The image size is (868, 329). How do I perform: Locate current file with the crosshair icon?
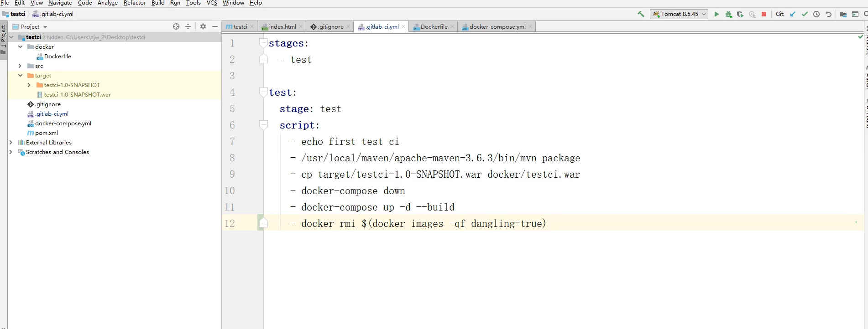point(176,26)
